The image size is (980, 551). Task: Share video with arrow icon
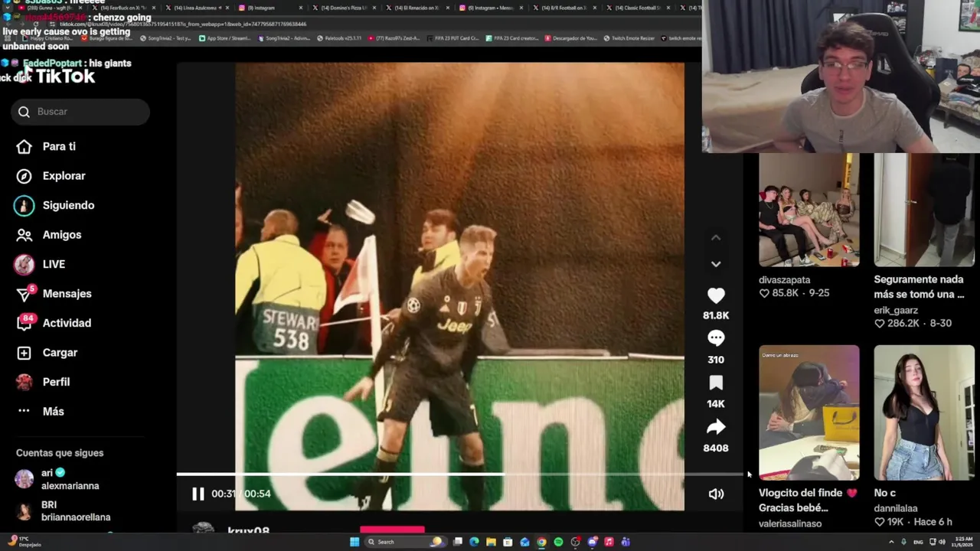click(716, 427)
